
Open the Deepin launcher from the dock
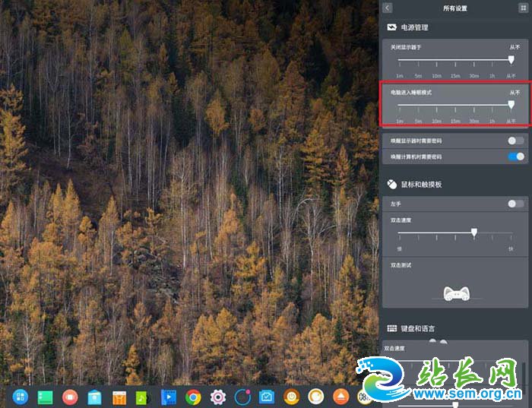coord(21,396)
